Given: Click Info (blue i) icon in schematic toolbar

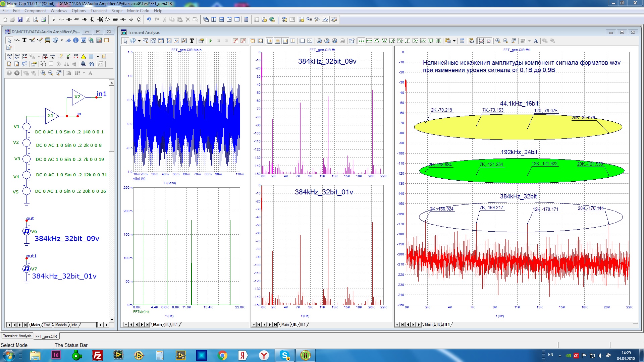Looking at the screenshot, I should tap(76, 40).
